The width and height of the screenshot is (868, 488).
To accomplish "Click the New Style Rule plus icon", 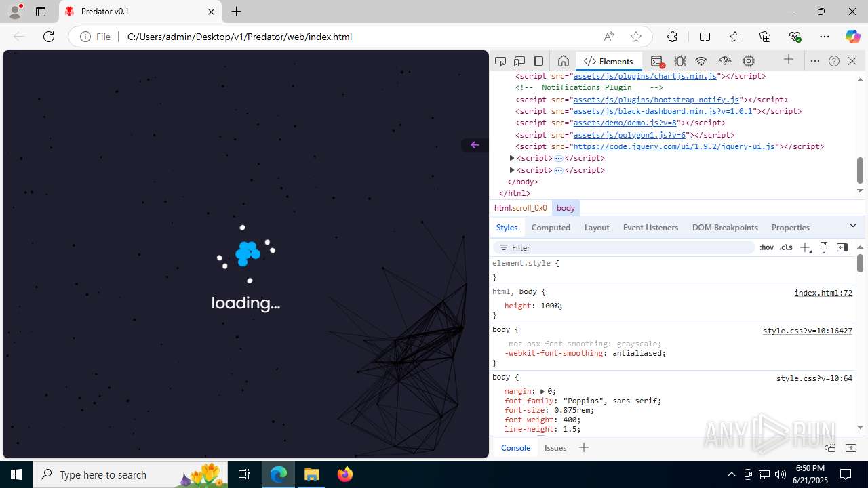I will (805, 247).
